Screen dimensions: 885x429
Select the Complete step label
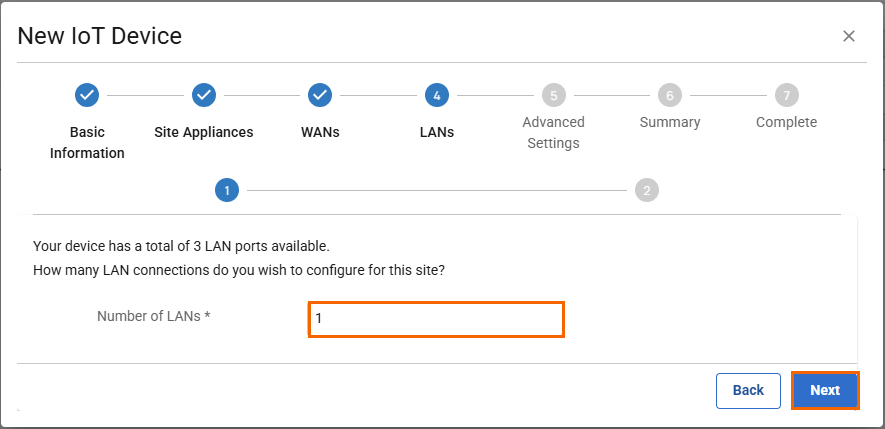tap(786, 122)
